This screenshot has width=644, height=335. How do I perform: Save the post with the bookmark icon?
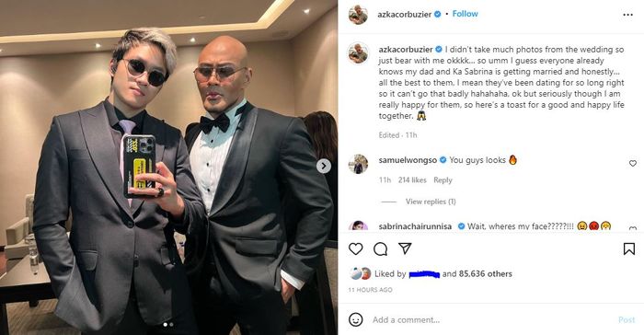tap(628, 248)
